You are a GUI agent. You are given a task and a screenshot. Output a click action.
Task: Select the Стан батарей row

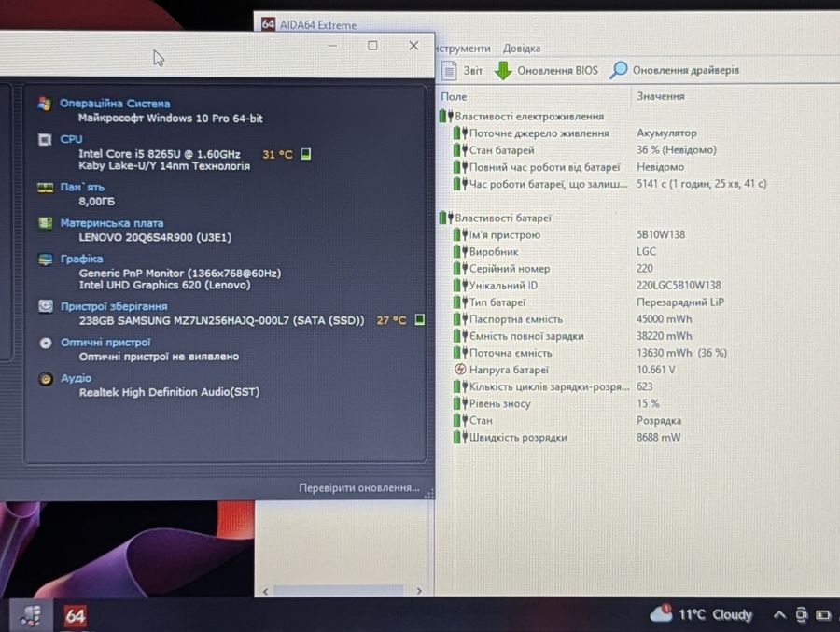(637, 150)
